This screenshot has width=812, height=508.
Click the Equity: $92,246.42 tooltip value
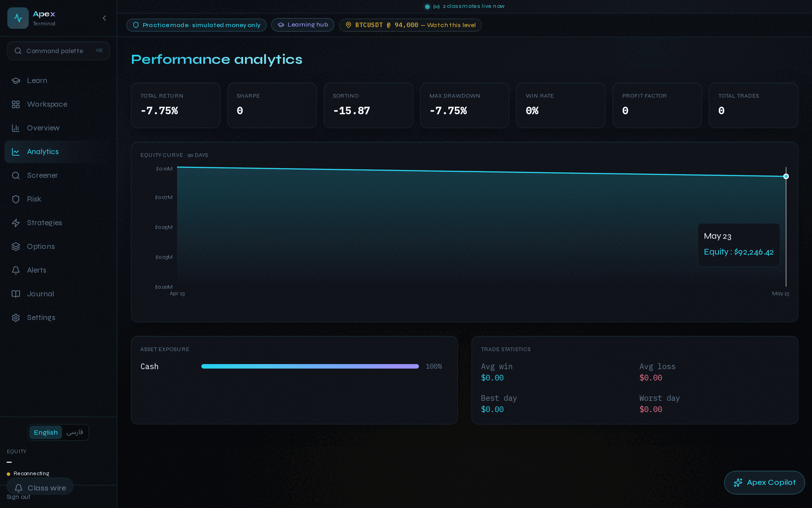click(x=738, y=252)
